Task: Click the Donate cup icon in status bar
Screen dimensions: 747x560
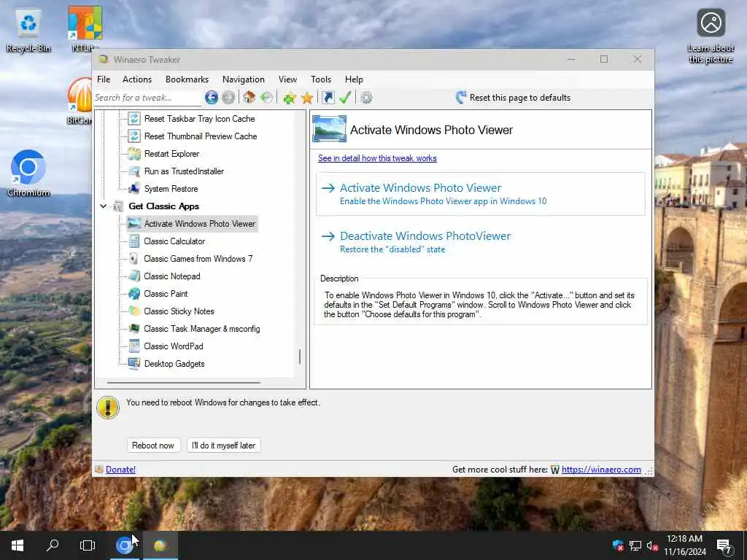Action: pos(99,470)
